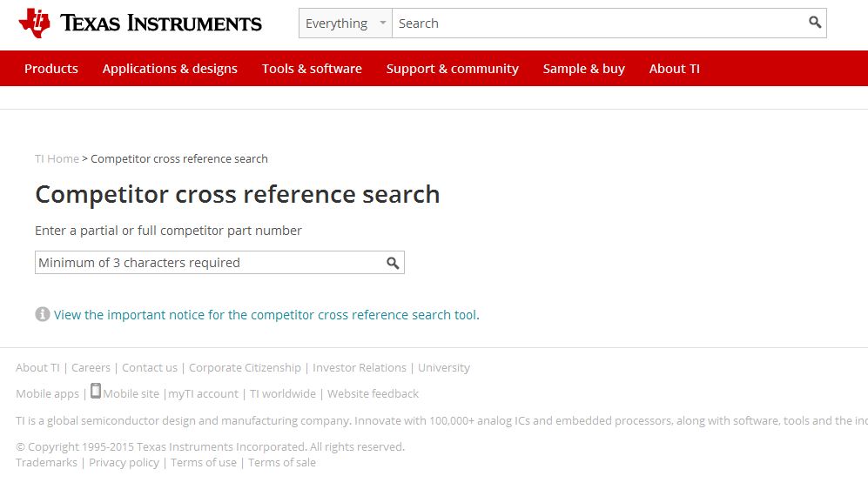Click the Texas Instruments logo

[140, 23]
